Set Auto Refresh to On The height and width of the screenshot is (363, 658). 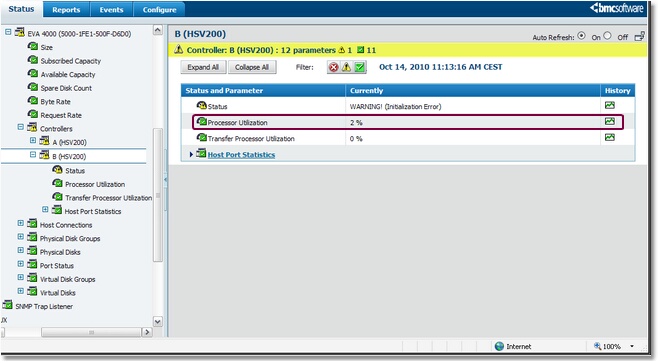click(x=582, y=36)
